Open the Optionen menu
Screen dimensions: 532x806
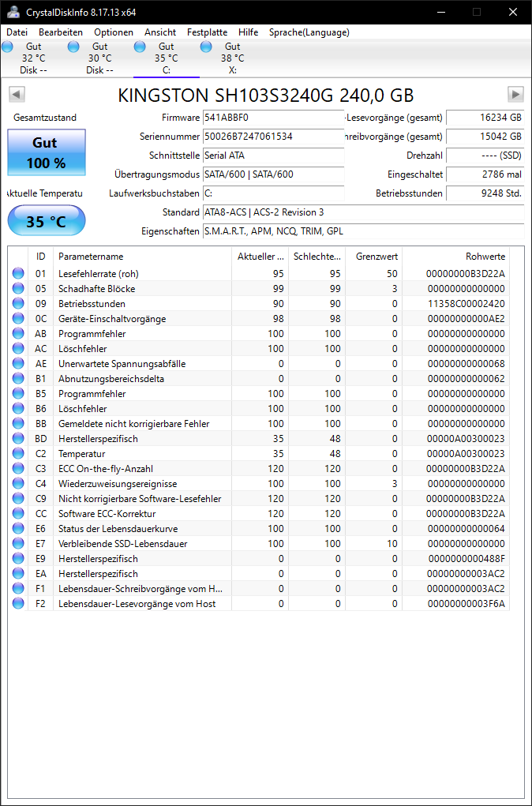click(114, 32)
